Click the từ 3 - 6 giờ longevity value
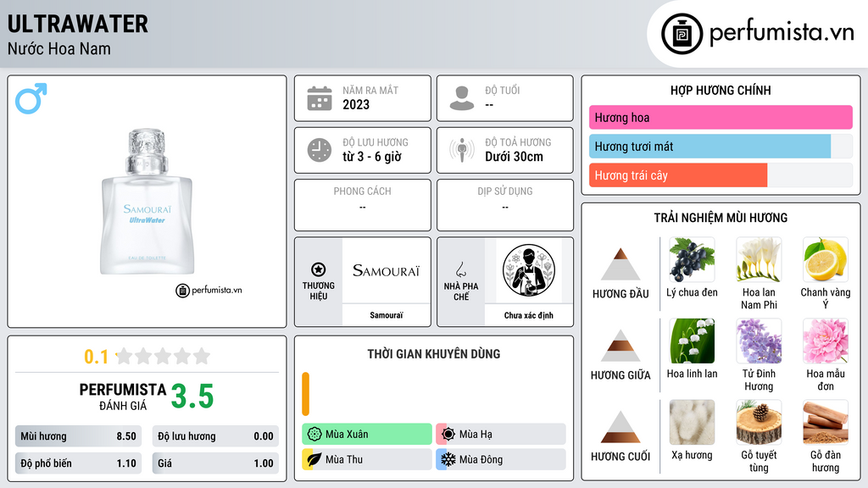868x488 pixels. (372, 157)
